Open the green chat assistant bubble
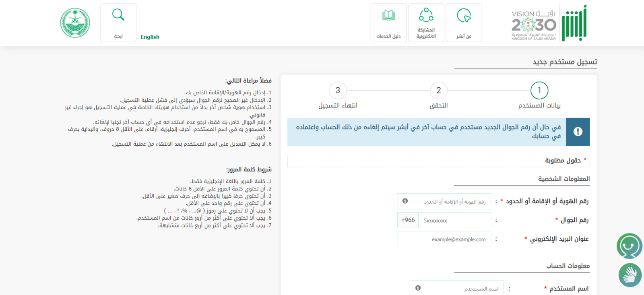 click(630, 245)
